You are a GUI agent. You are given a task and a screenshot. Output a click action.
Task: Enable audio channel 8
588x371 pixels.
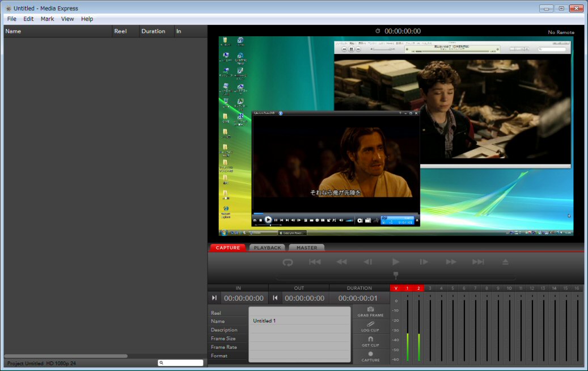tap(487, 288)
